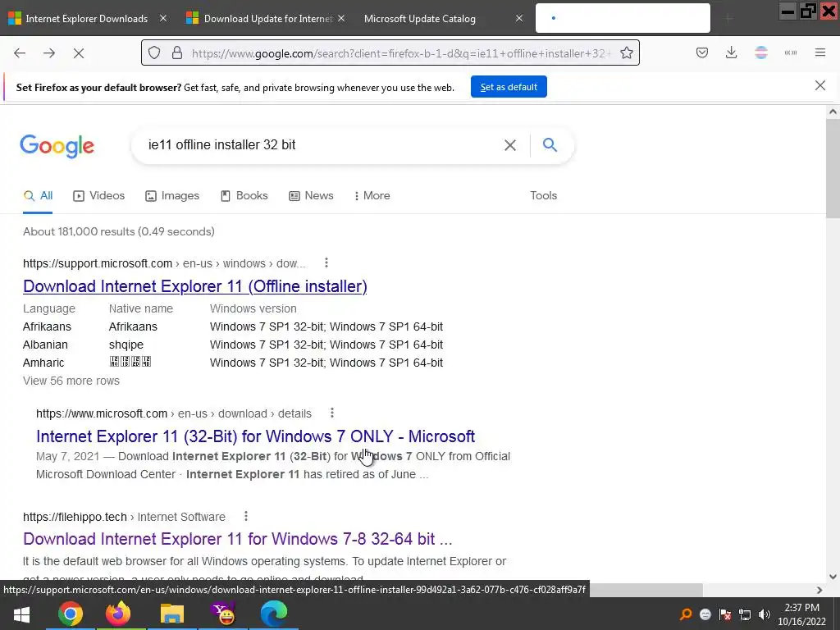The height and width of the screenshot is (630, 840).
Task: Open the Firefox account avatar menu
Action: tap(761, 52)
